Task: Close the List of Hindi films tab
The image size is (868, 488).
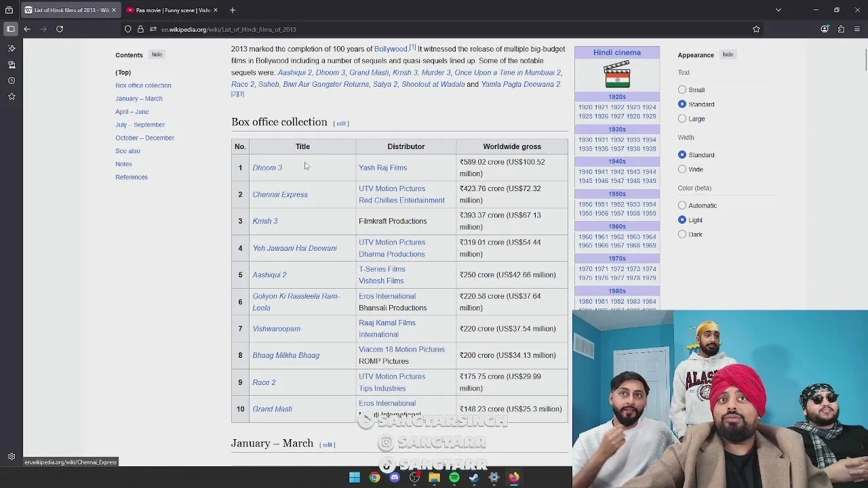Action: pos(113,10)
